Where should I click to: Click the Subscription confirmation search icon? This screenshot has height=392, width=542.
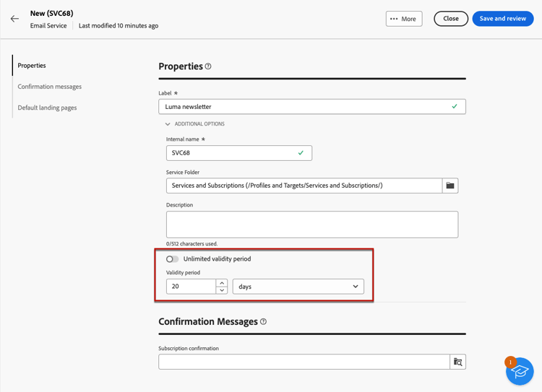(x=457, y=362)
